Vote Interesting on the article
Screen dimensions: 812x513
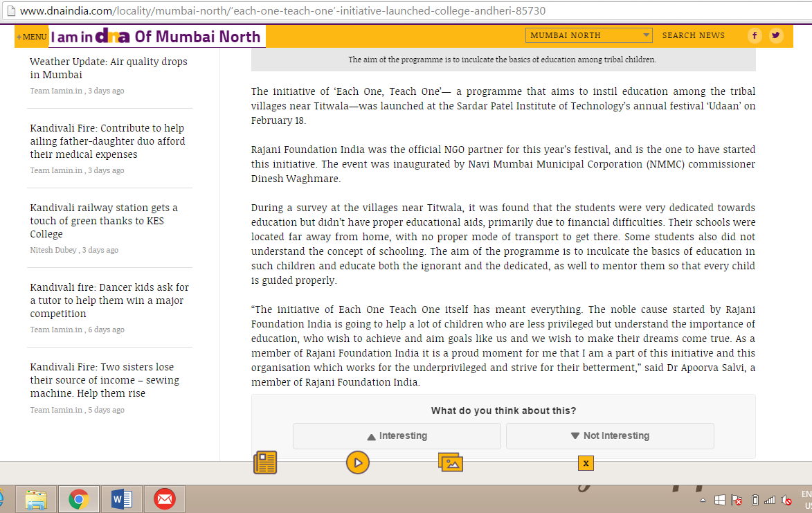point(397,436)
